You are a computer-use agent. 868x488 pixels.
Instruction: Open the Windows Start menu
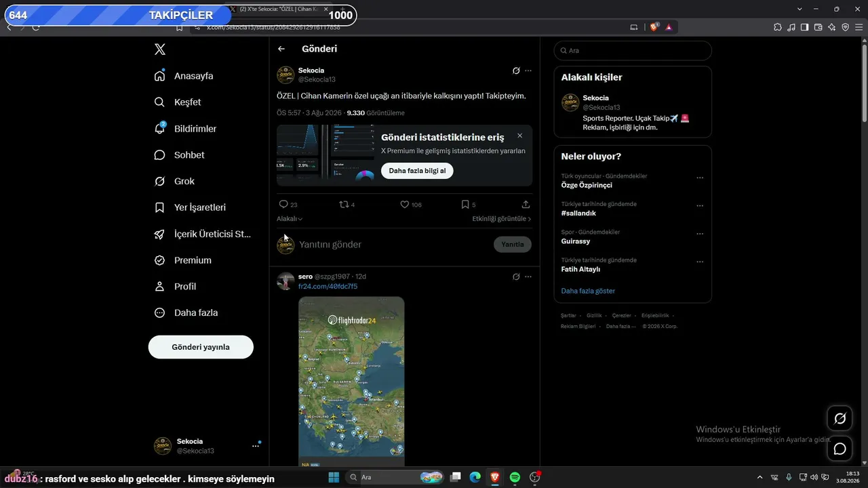(x=334, y=478)
